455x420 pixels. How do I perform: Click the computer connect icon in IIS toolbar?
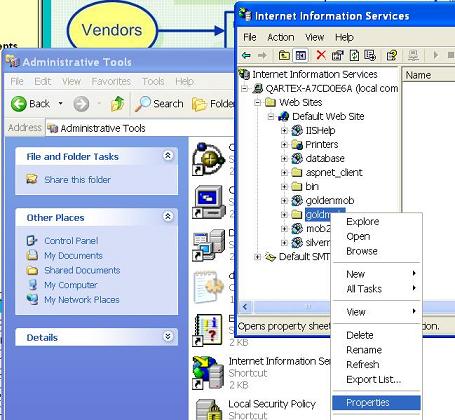pyautogui.click(x=413, y=55)
